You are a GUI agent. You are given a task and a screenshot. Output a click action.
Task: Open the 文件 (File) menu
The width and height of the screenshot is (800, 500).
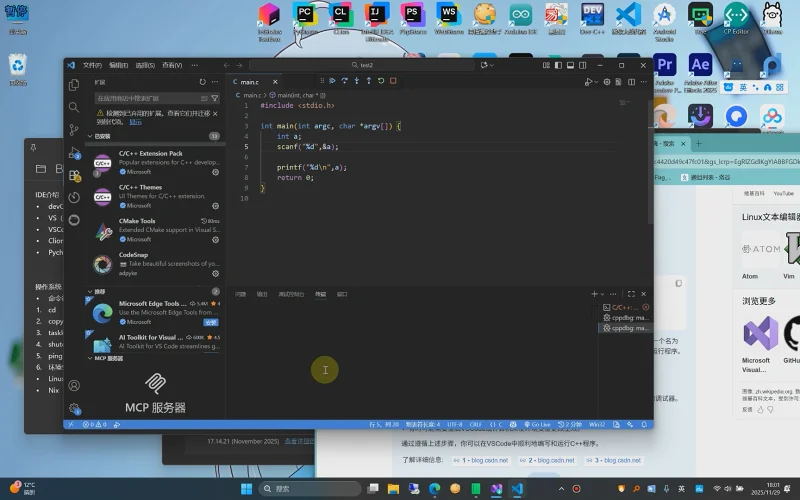[x=92, y=65]
